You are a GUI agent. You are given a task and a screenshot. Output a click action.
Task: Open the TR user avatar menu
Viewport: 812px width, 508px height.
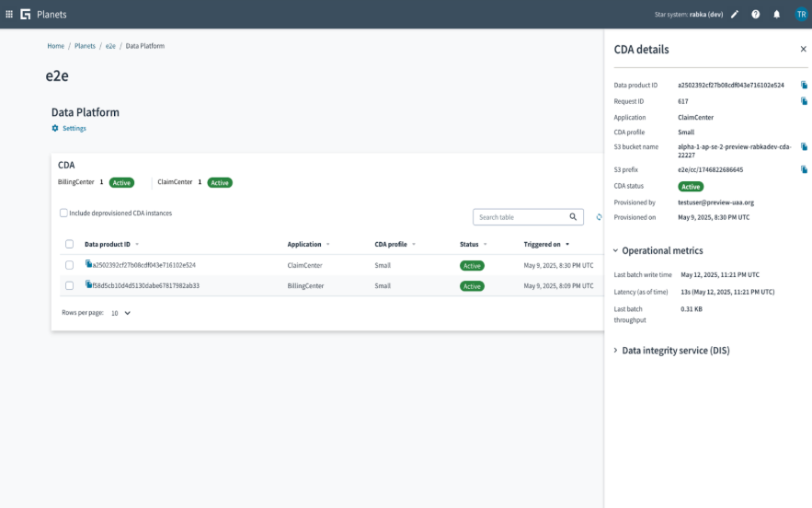coord(801,15)
